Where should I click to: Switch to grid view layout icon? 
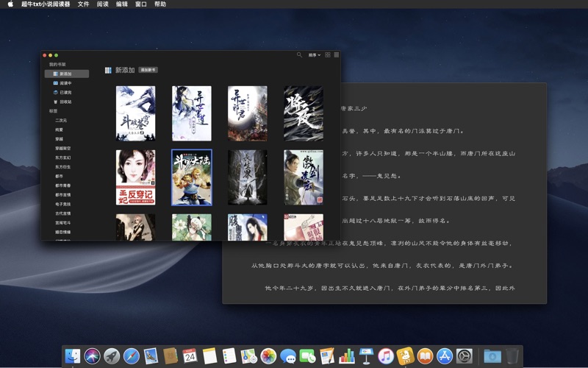(x=328, y=54)
